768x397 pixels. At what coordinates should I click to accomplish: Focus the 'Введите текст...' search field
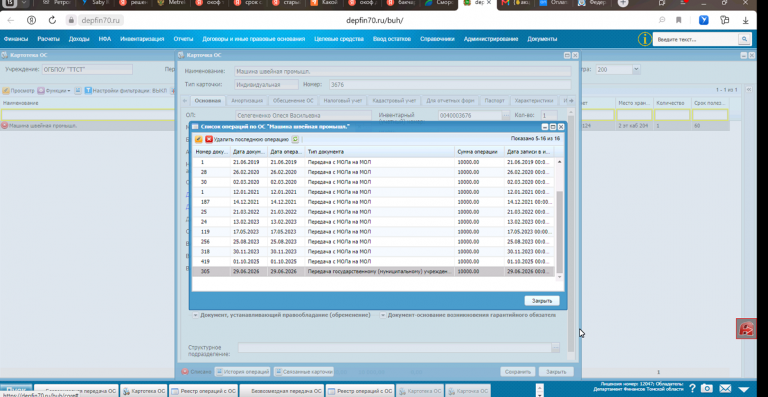[696, 39]
